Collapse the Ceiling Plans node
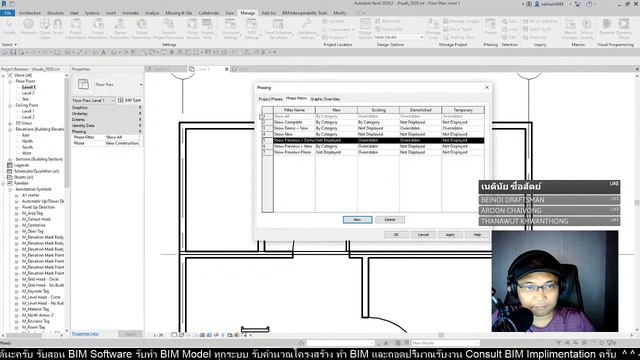 click(x=10, y=105)
